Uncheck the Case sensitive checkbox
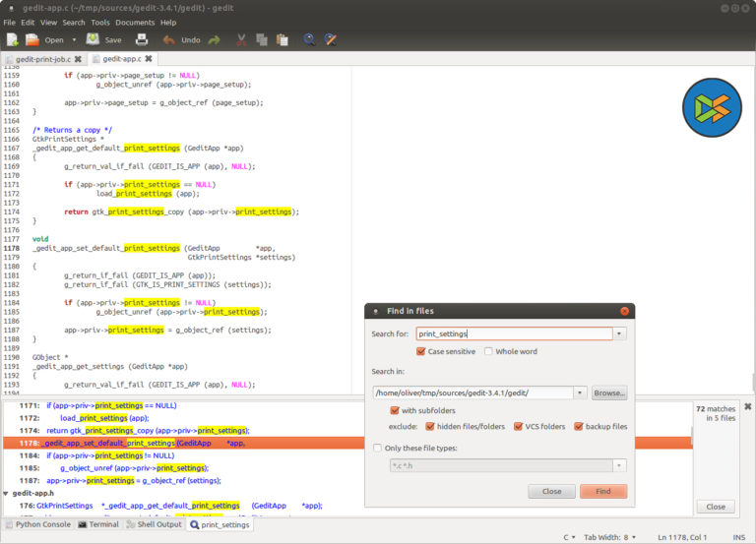Screen dimensions: 756x544 421,351
